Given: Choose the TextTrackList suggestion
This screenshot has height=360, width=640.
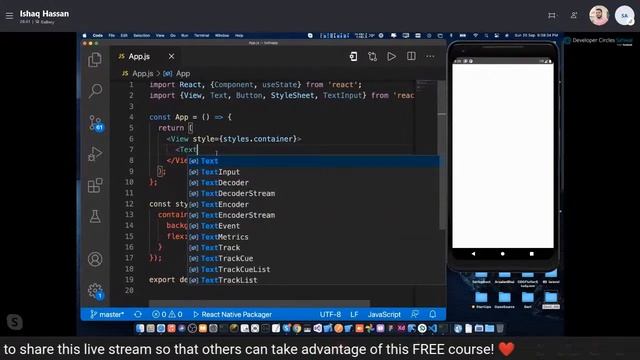Looking at the screenshot, I should (x=313, y=280).
